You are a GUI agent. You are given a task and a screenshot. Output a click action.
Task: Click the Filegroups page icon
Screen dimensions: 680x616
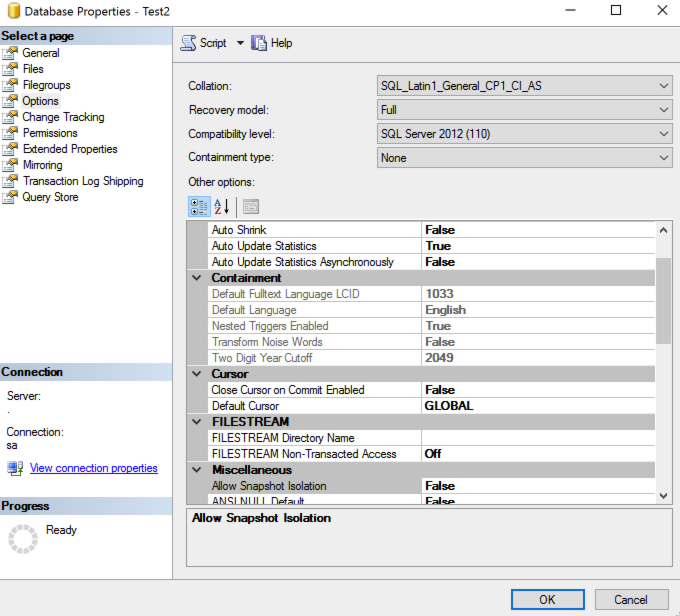point(10,85)
